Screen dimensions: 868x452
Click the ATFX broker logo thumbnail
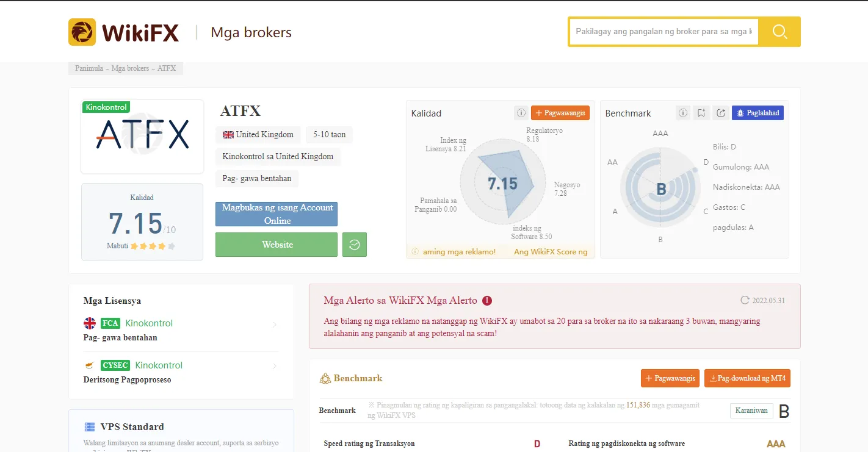(142, 137)
